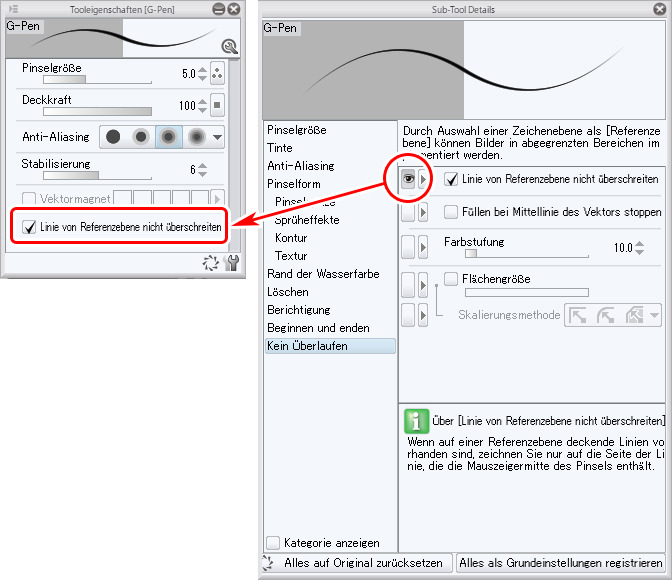Select Beginnen und enden category
This screenshot has height=580, width=672.
point(330,328)
